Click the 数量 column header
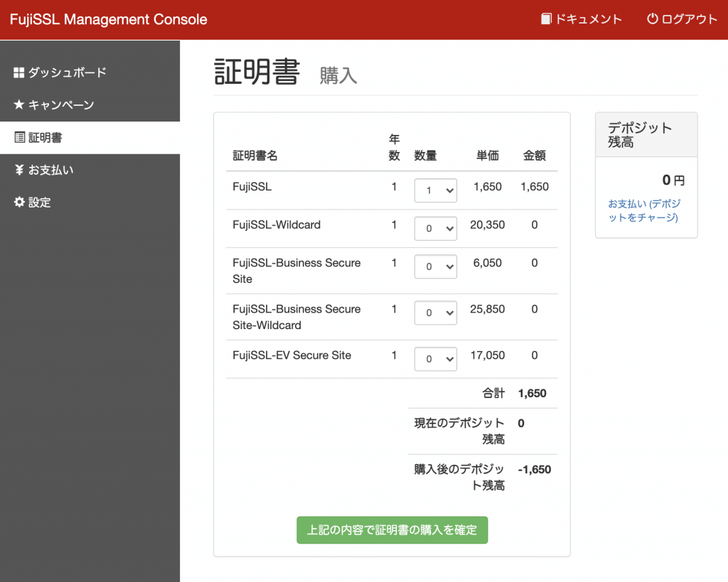728x582 pixels. [x=425, y=156]
